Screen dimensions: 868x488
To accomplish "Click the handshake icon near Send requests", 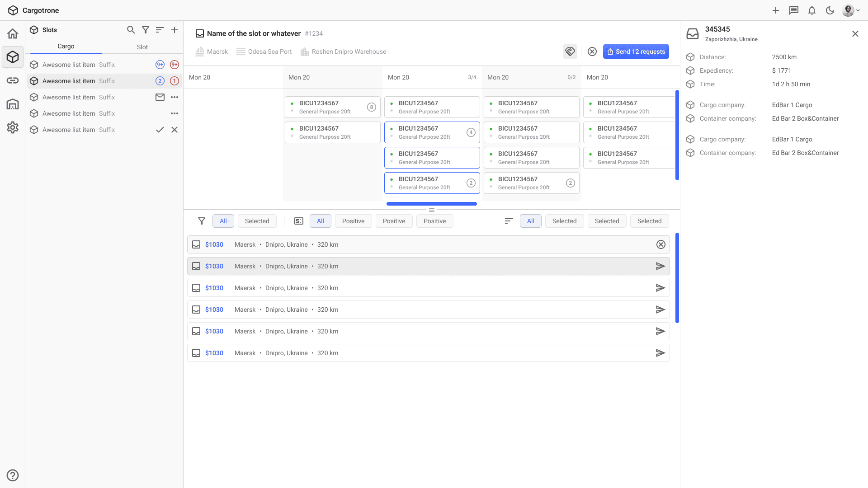I will [570, 52].
